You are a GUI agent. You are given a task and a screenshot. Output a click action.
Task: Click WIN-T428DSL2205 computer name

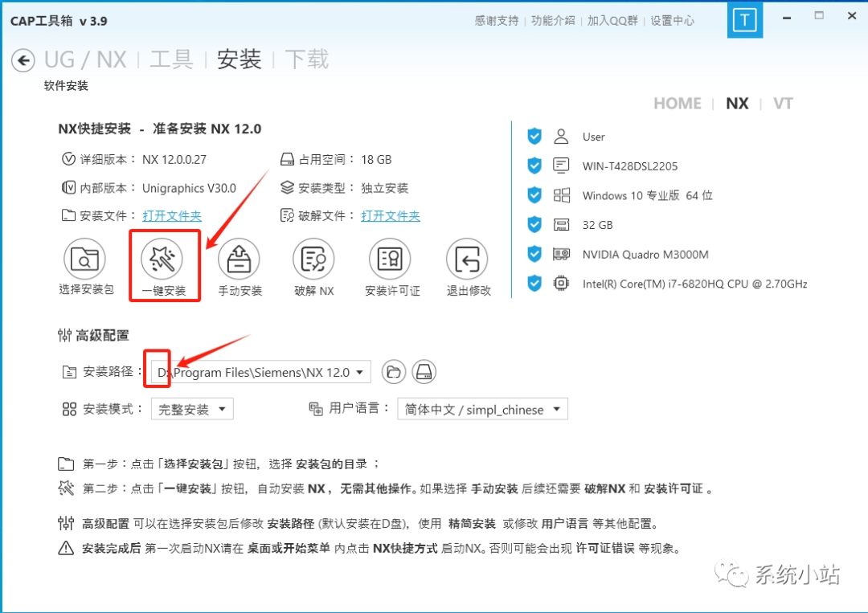point(630,166)
